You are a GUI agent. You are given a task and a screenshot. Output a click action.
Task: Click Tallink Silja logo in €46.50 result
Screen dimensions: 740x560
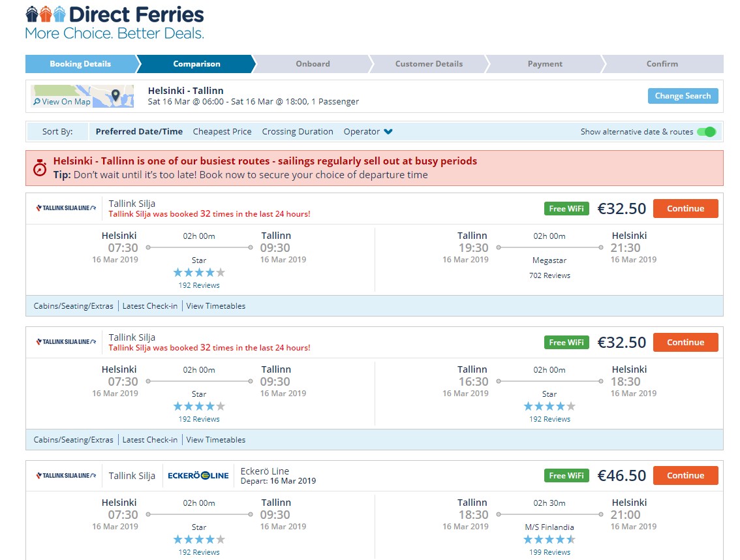(x=66, y=476)
